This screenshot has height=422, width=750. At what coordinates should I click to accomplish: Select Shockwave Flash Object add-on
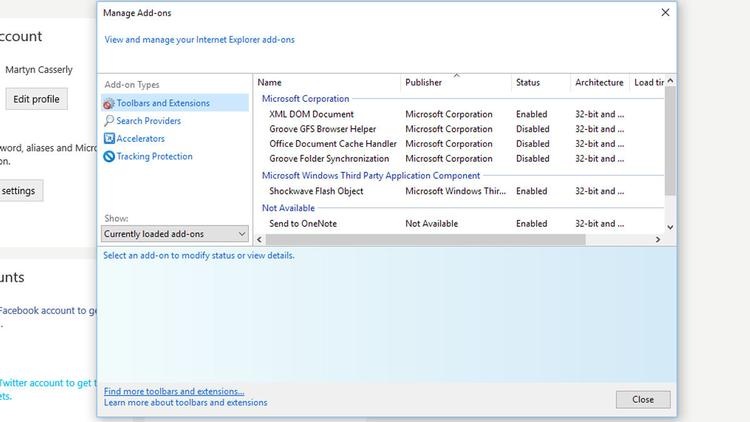[x=316, y=191]
